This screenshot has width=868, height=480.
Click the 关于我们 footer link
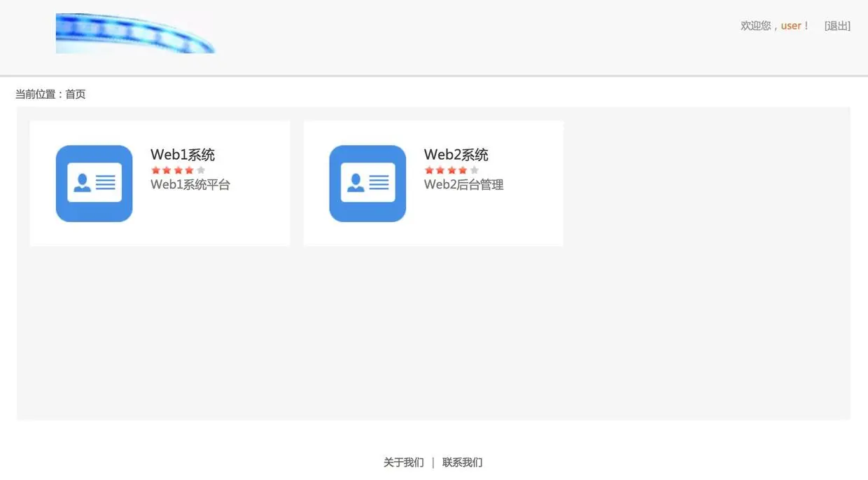coord(403,462)
